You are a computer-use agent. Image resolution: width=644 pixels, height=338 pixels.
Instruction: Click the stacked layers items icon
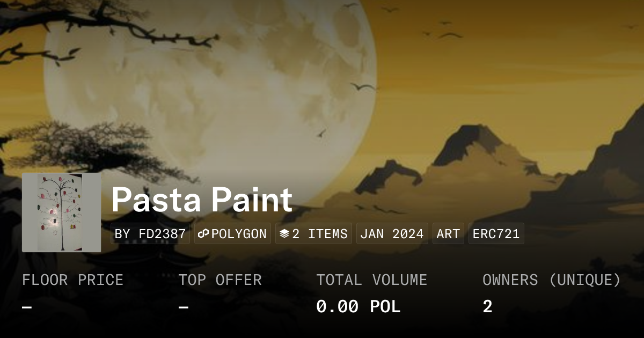(284, 234)
